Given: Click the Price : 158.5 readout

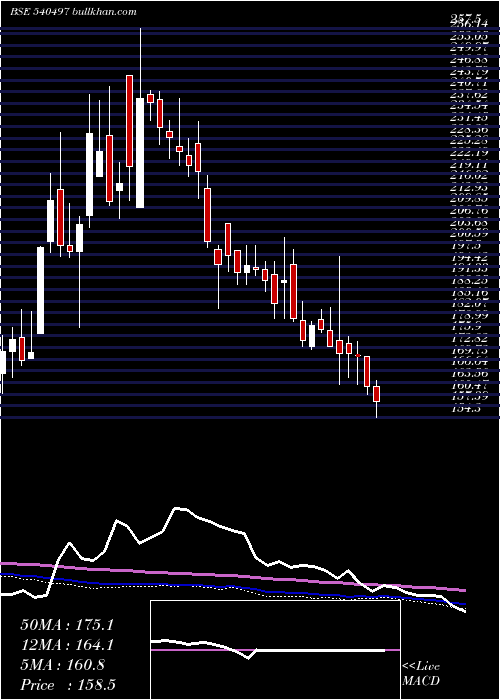Looking at the screenshot, I should click(x=69, y=685).
